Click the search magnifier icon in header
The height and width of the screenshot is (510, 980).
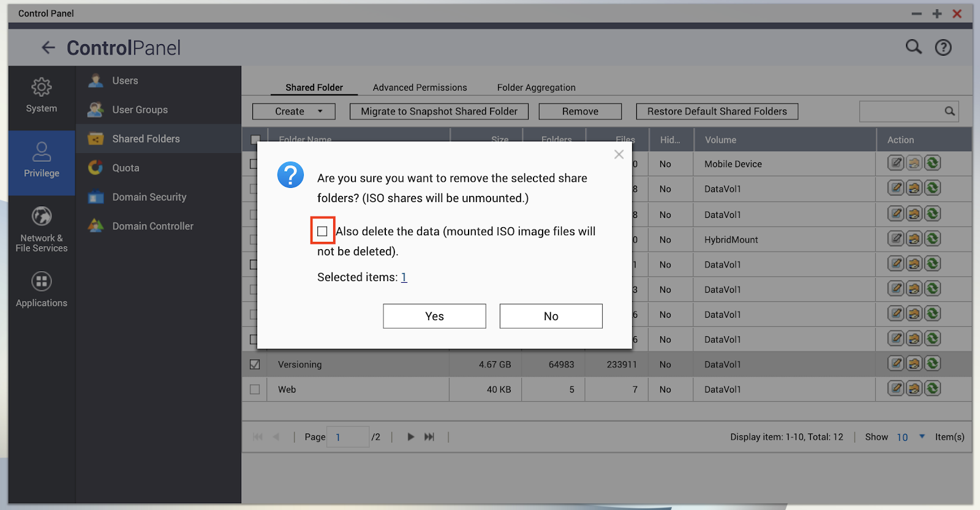913,47
